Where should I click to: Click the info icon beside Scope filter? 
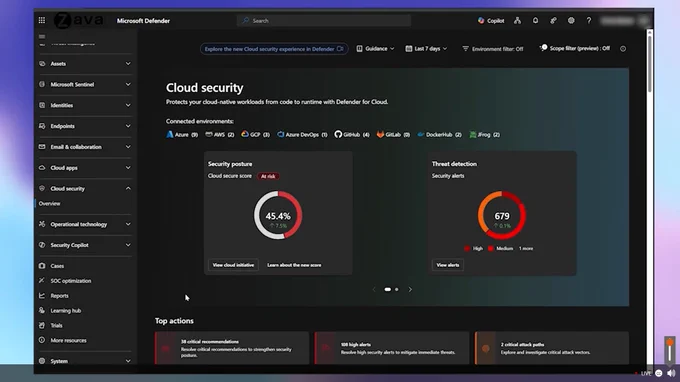pos(623,49)
